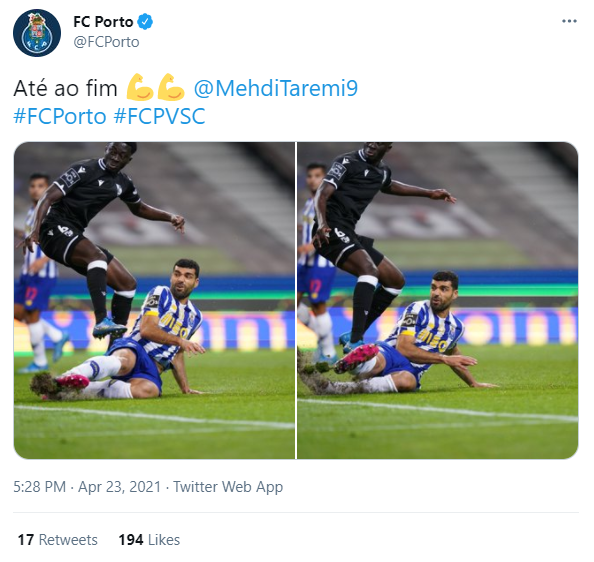Click the number 194 likes count

pyautogui.click(x=131, y=540)
